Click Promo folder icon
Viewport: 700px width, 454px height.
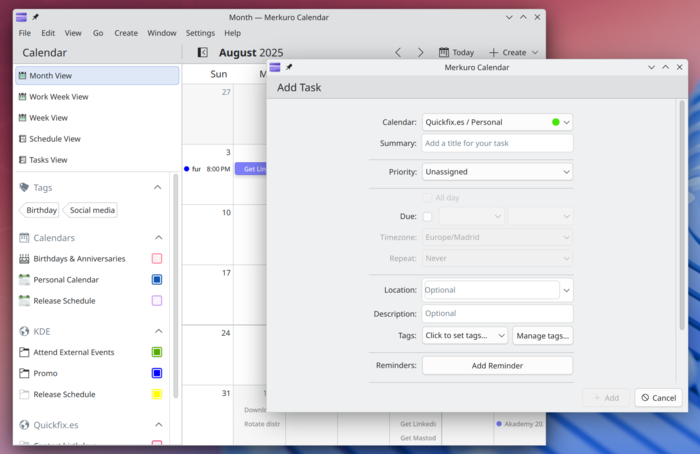point(24,373)
